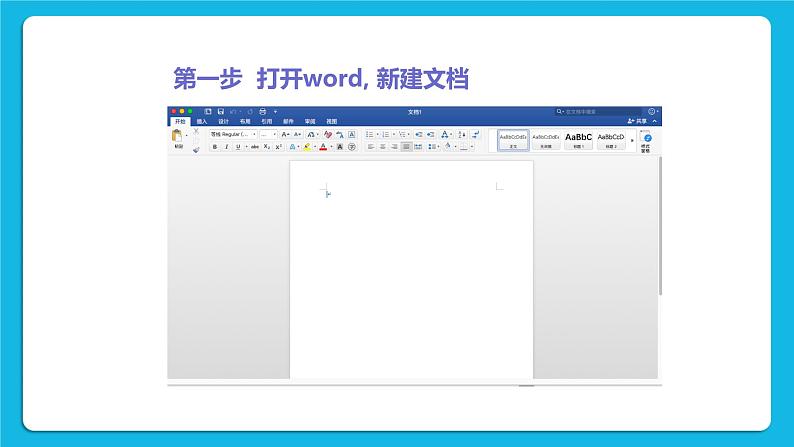This screenshot has width=794, height=447.
Task: Switch to the 开始 Home tab
Action: (180, 121)
